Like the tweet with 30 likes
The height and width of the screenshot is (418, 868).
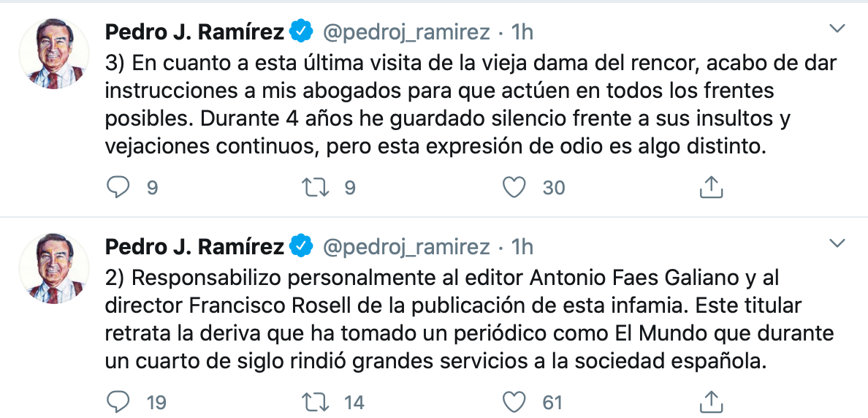(514, 188)
